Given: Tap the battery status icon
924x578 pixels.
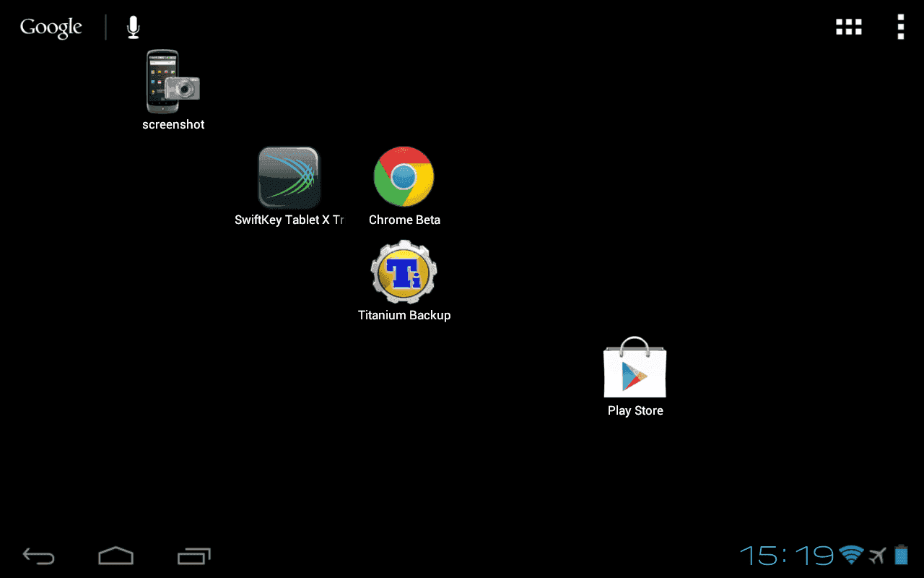Looking at the screenshot, I should 901,555.
